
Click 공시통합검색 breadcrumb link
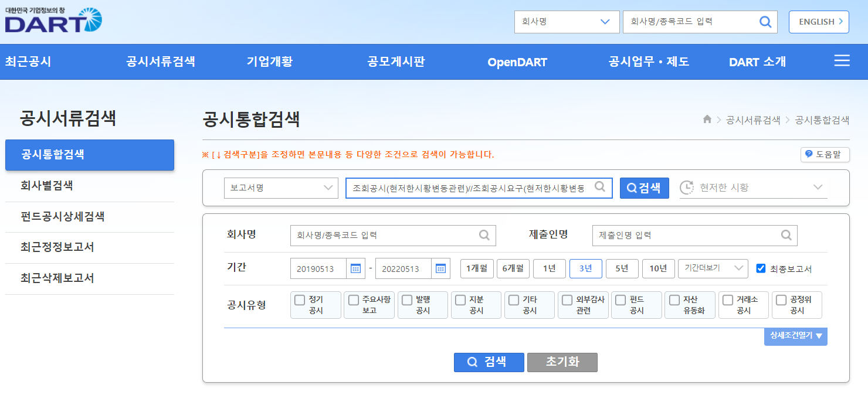tap(822, 120)
